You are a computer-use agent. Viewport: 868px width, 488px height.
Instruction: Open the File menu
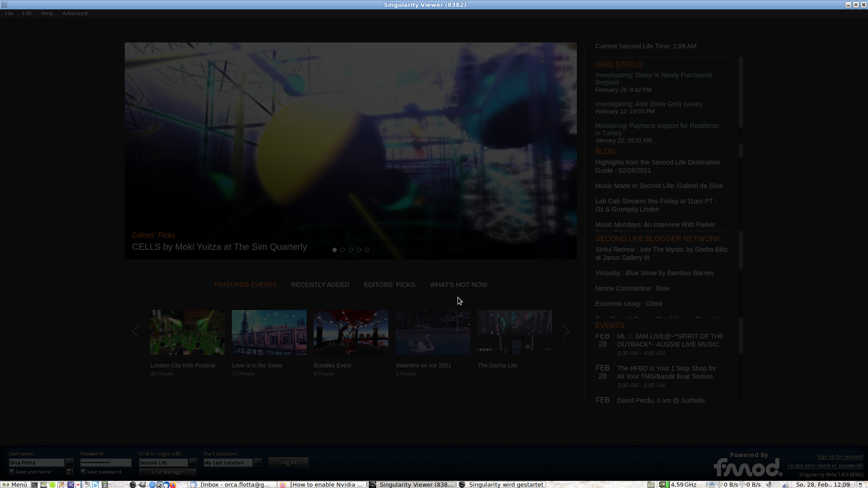click(x=9, y=13)
